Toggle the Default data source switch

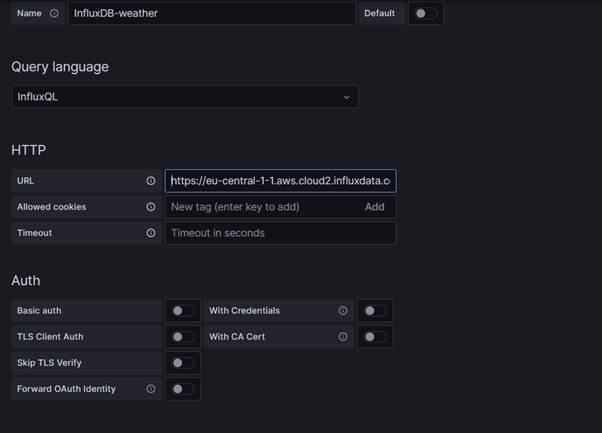click(426, 13)
